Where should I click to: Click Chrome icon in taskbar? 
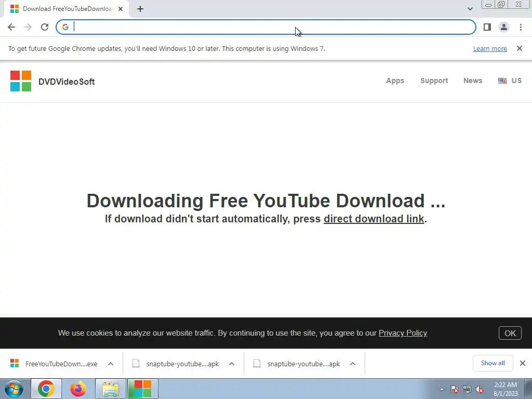point(46,389)
